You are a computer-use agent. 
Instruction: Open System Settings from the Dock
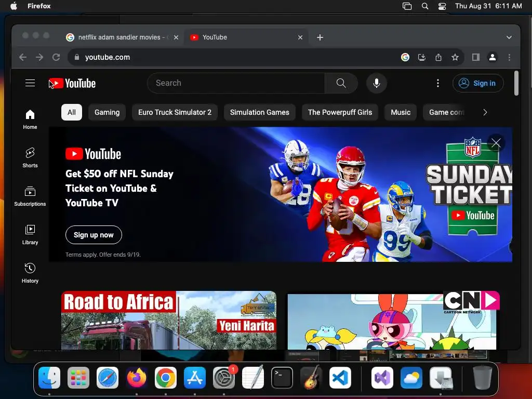click(x=224, y=378)
